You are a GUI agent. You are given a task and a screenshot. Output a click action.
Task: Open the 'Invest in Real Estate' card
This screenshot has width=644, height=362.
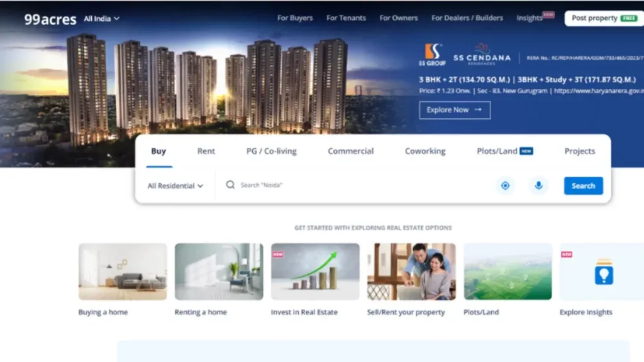pyautogui.click(x=314, y=271)
